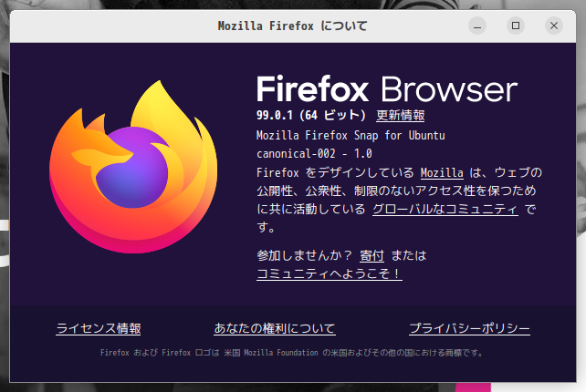This screenshot has width=586, height=392.
Task: Click the 寄付 donation link
Action: click(371, 256)
